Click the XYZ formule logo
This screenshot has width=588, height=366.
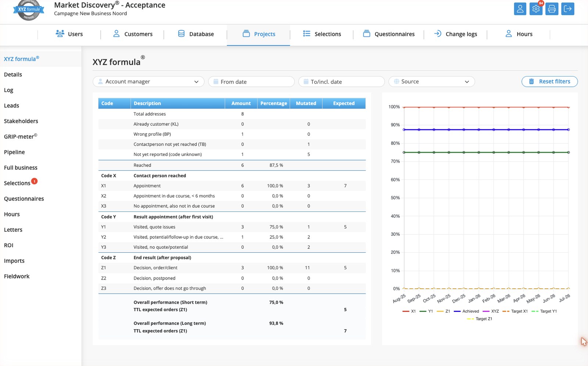point(29,10)
